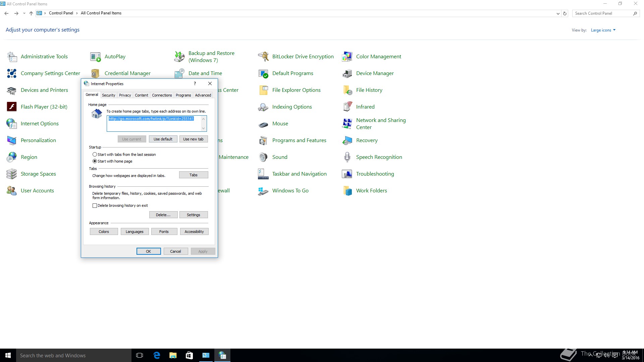Open the Personalization icon

pos(12,140)
